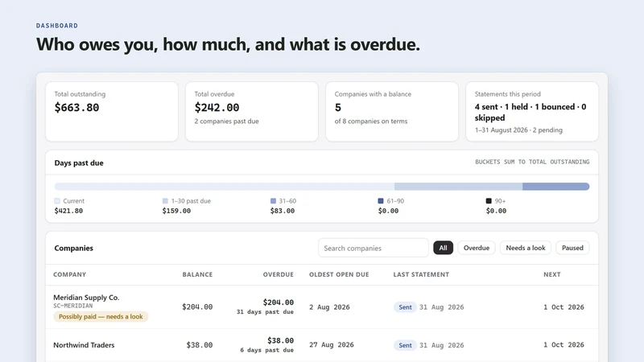Sort by the Overdue column header

click(279, 274)
